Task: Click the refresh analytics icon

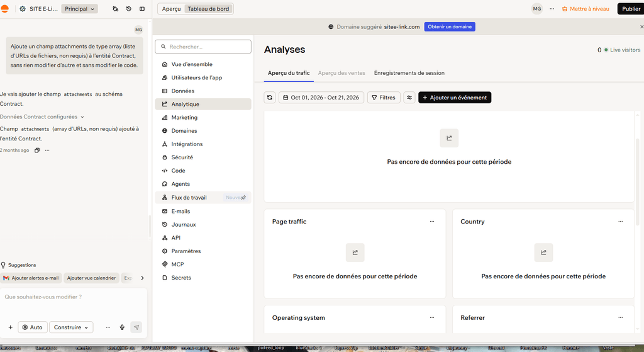Action: click(x=269, y=98)
